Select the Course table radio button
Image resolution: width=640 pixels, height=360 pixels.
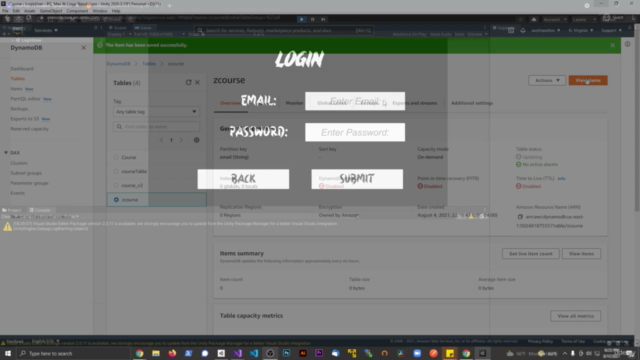[x=116, y=157]
